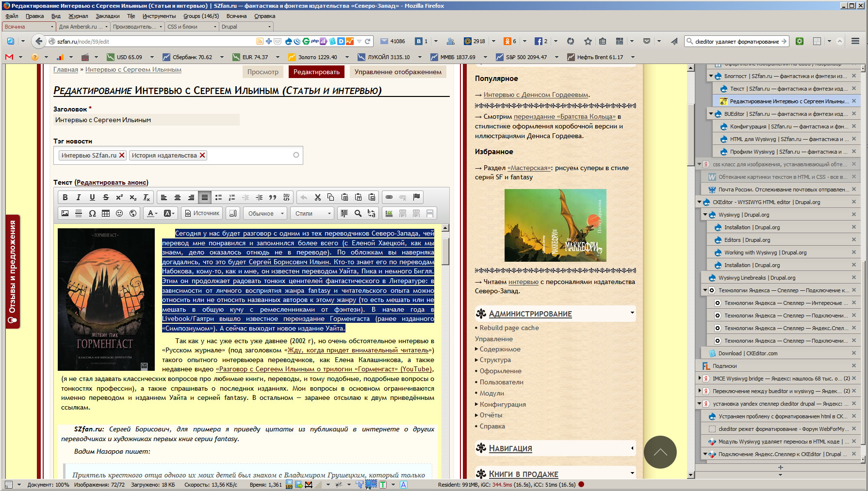Screen dimensions: 868x491
Task: Click the Главная breadcrumb link
Action: pos(66,70)
